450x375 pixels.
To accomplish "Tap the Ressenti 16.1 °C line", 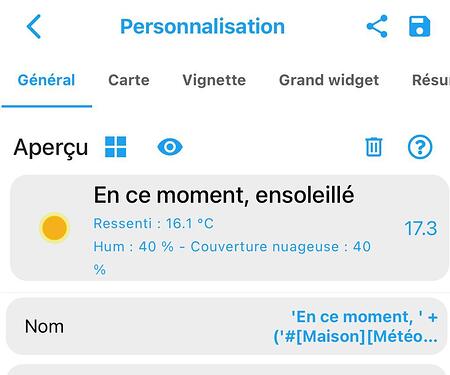I will coord(153,223).
